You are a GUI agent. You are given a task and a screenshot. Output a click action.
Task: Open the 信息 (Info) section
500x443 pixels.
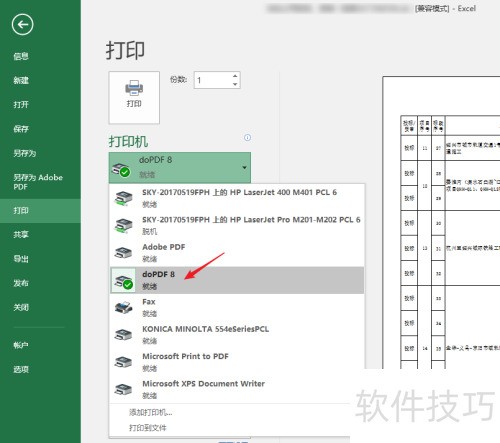point(21,56)
